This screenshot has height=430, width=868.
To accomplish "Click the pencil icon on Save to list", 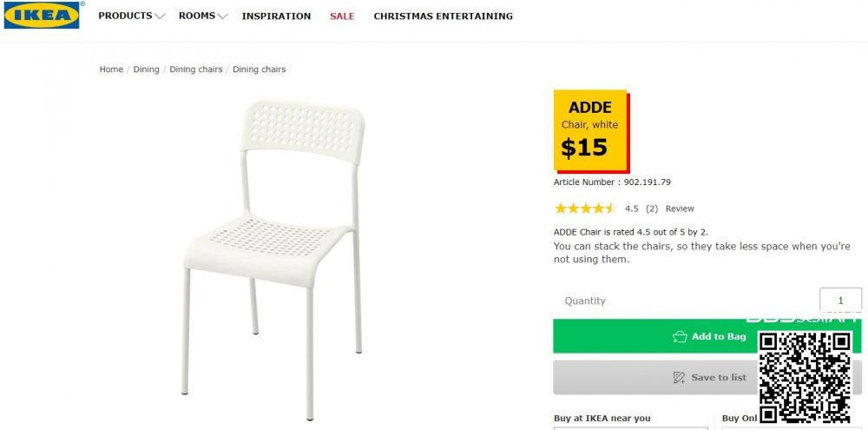I will pos(679,378).
